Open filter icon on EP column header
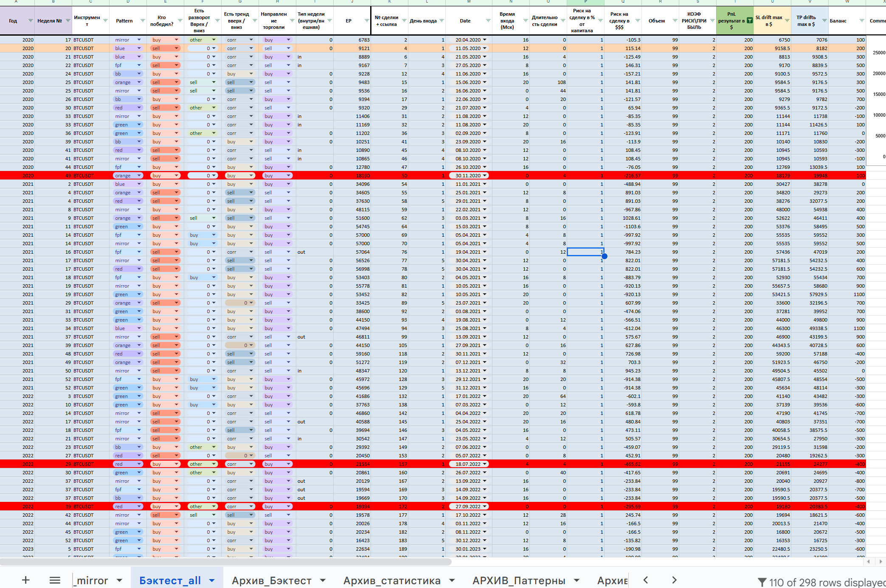Screen dimensions: 886x588 click(366, 21)
